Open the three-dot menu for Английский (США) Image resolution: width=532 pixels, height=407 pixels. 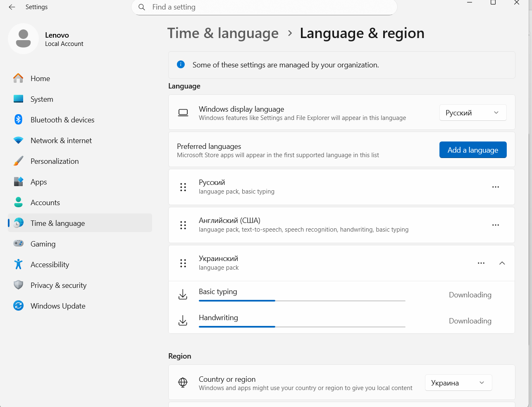pyautogui.click(x=496, y=225)
